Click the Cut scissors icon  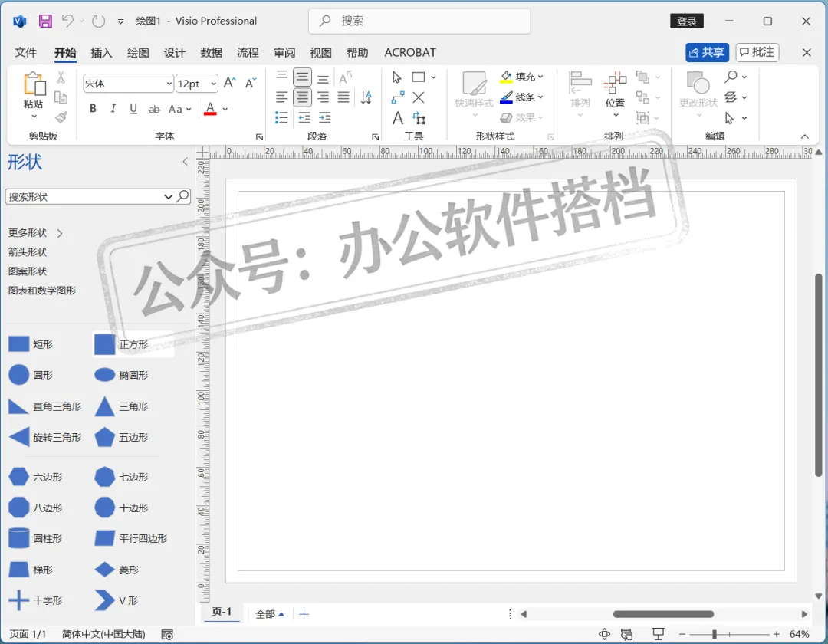pyautogui.click(x=61, y=77)
